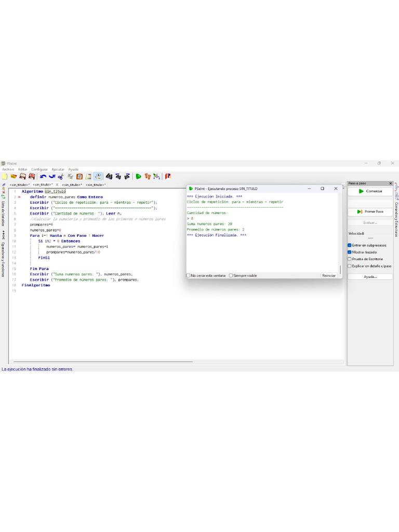This screenshot has width=399, height=532.
Task: Undo the last edit
Action: [x=44, y=177]
